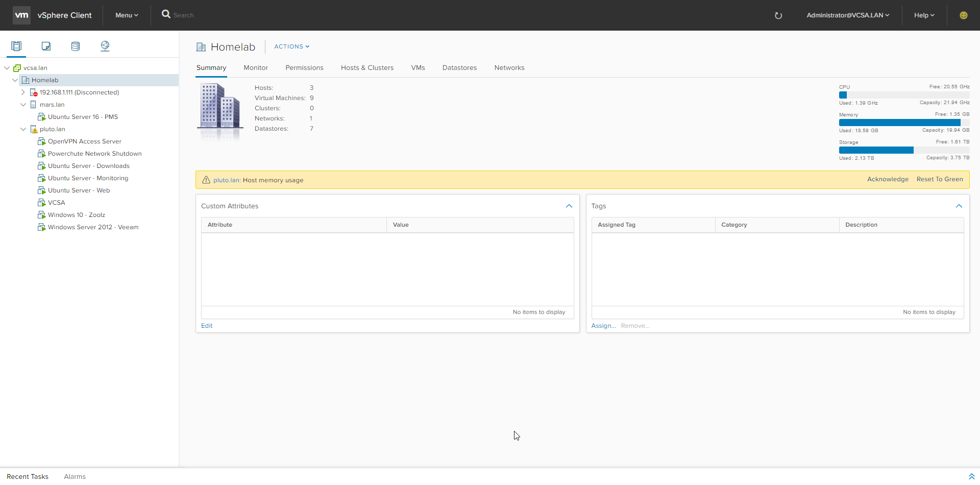The image size is (980, 485).
Task: Open the Recent Tasks bottom tab
Action: [28, 476]
